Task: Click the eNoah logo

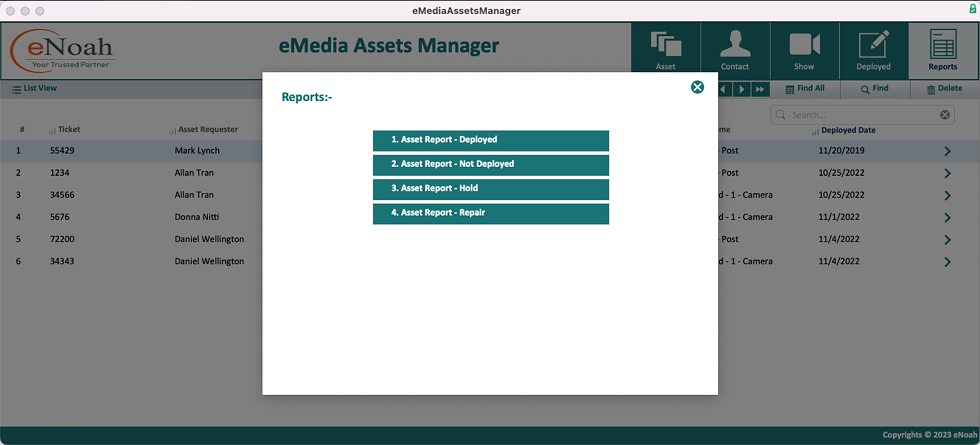Action: click(x=62, y=51)
